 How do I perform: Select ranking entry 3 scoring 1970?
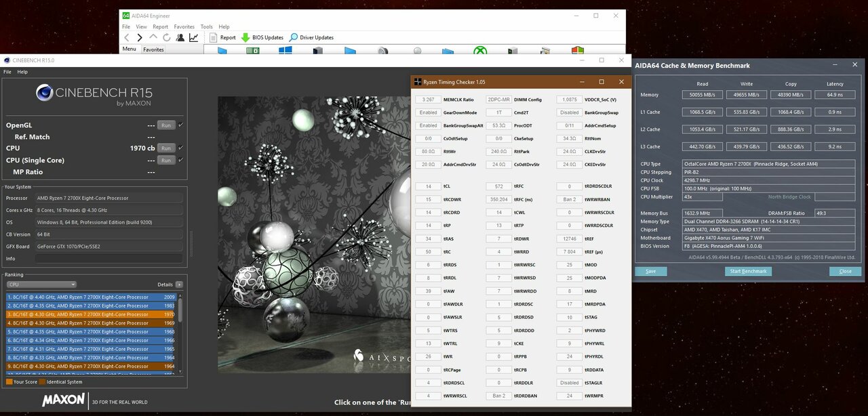coord(91,314)
